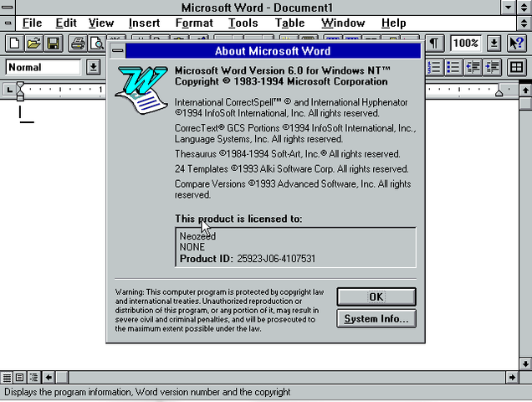Open the Help menu
532x402 pixels.
coord(394,23)
